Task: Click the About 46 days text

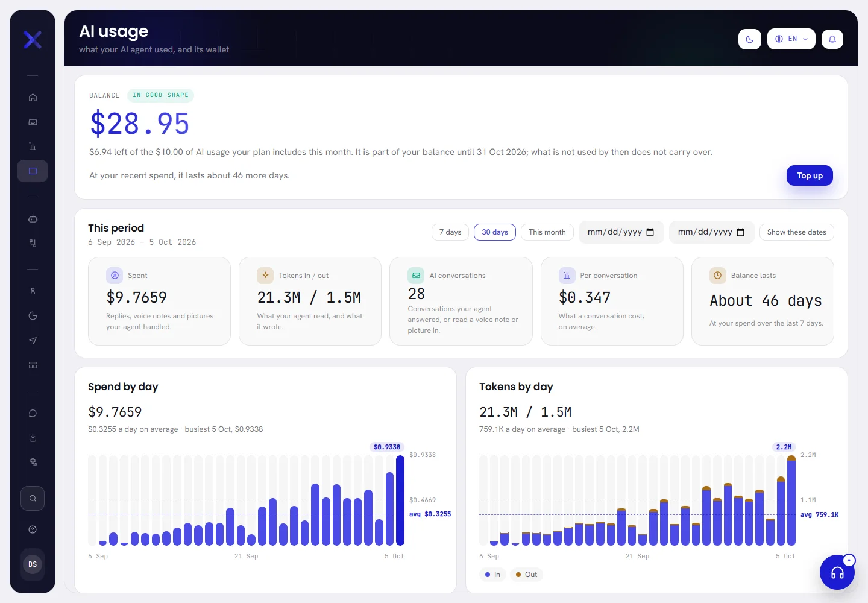Action: click(x=766, y=301)
